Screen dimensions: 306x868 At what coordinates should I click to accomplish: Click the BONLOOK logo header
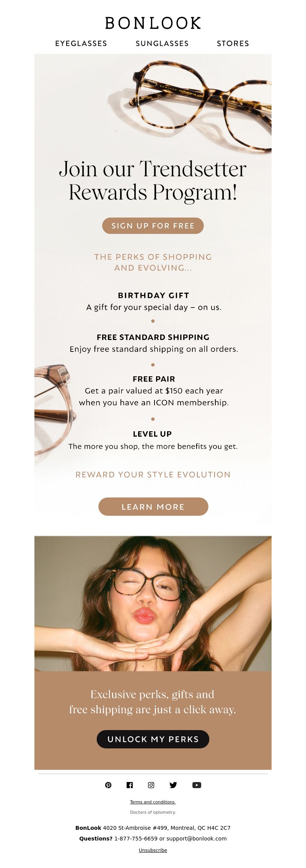[153, 23]
